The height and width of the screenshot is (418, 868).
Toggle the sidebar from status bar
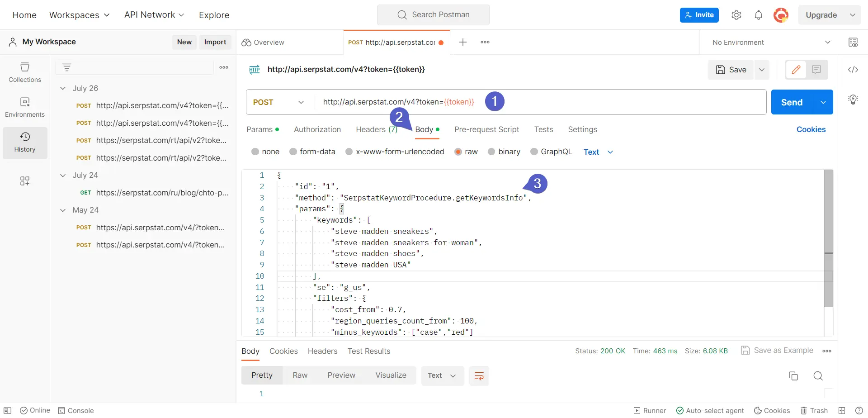click(x=8, y=411)
